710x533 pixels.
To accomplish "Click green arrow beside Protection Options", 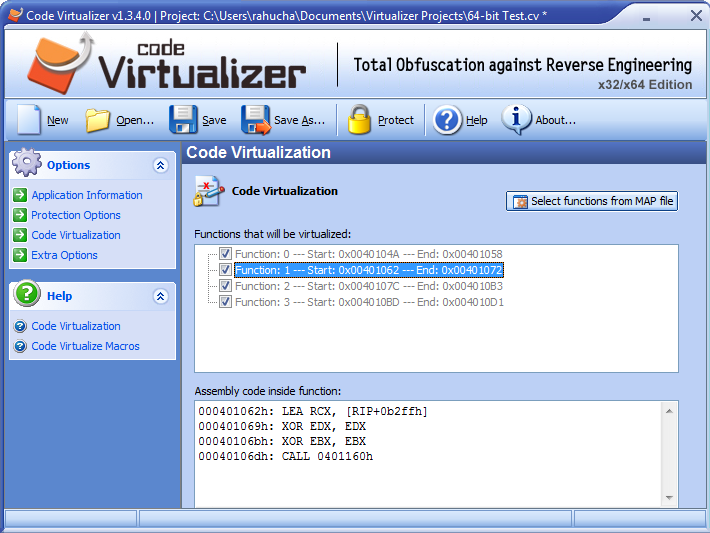I will click(20, 215).
